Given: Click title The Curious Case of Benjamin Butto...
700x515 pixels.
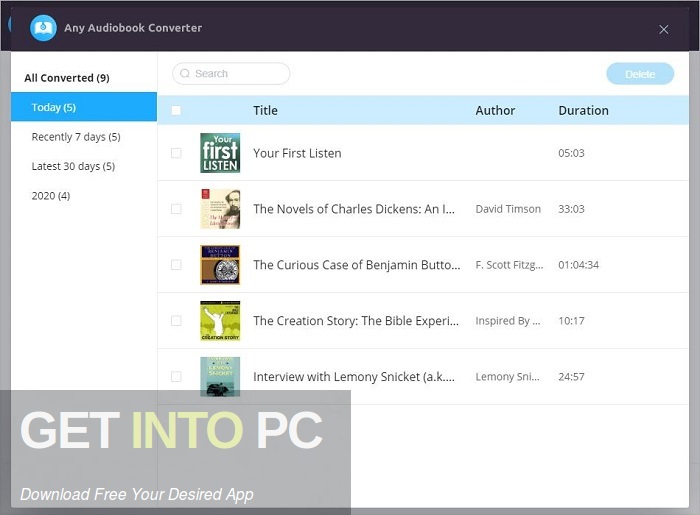Looking at the screenshot, I should click(357, 265).
